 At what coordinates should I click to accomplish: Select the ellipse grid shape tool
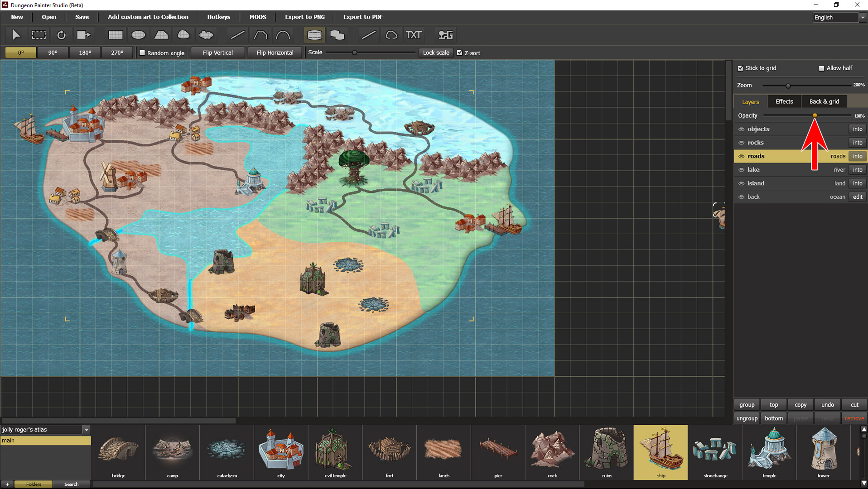tap(138, 35)
